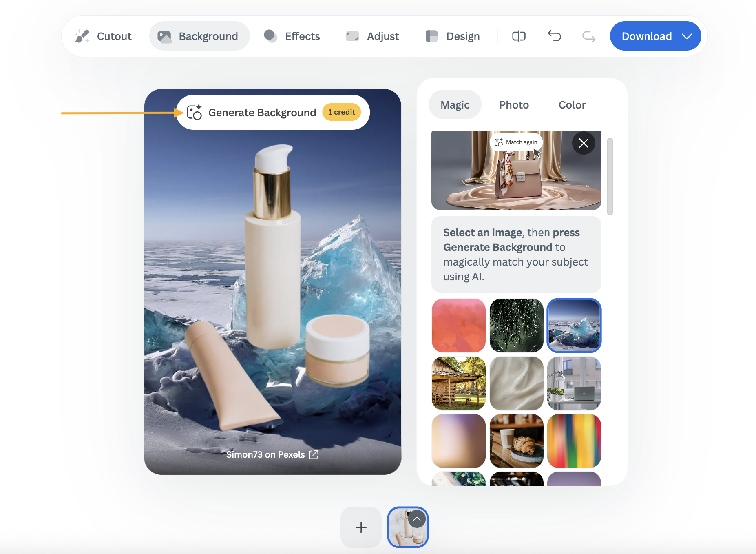
Task: Select the croissant and coffee background
Action: (516, 441)
